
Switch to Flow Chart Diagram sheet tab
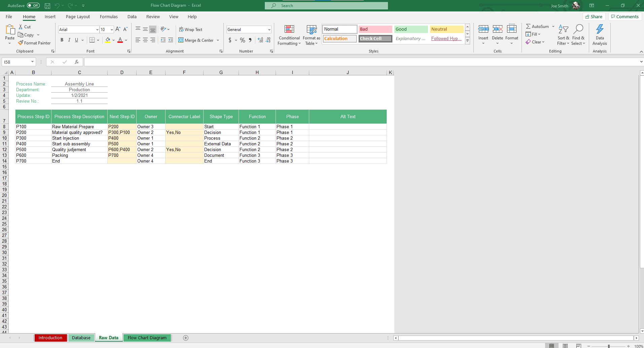pyautogui.click(x=147, y=338)
